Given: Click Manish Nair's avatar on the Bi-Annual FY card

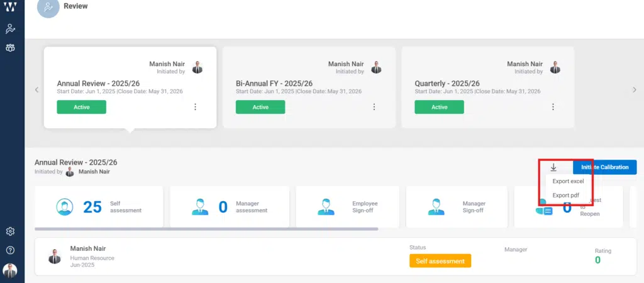Looking at the screenshot, I should pos(376,67).
